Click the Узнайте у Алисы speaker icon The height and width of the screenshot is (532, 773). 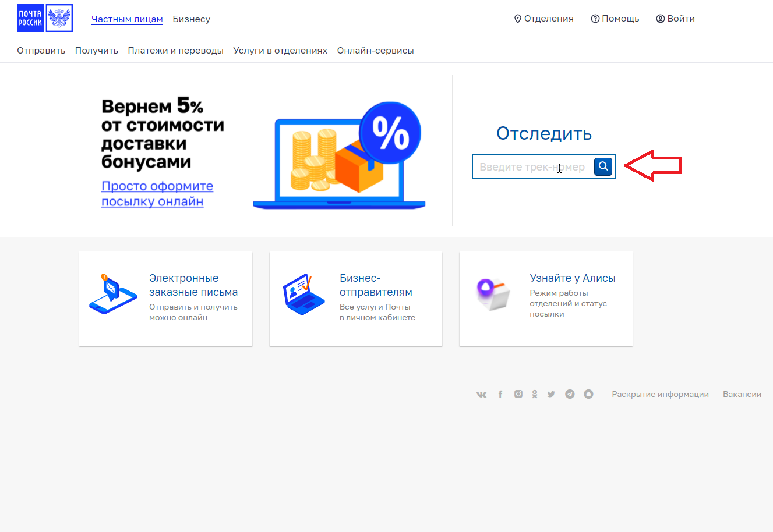[x=493, y=295]
